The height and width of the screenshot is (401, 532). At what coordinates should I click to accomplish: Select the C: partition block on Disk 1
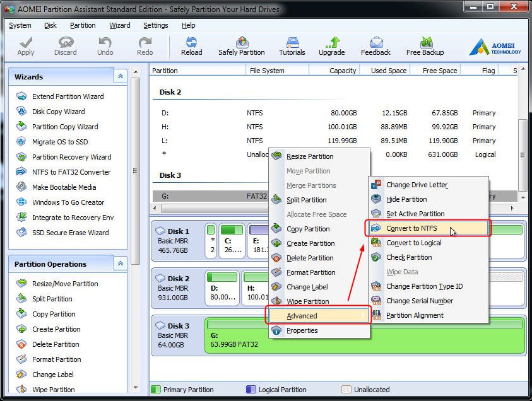pos(232,241)
